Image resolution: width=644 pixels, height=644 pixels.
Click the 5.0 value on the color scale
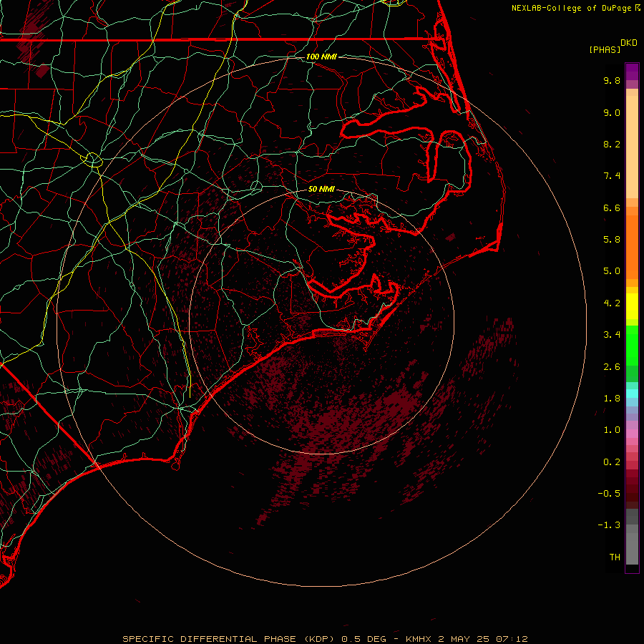(x=612, y=271)
